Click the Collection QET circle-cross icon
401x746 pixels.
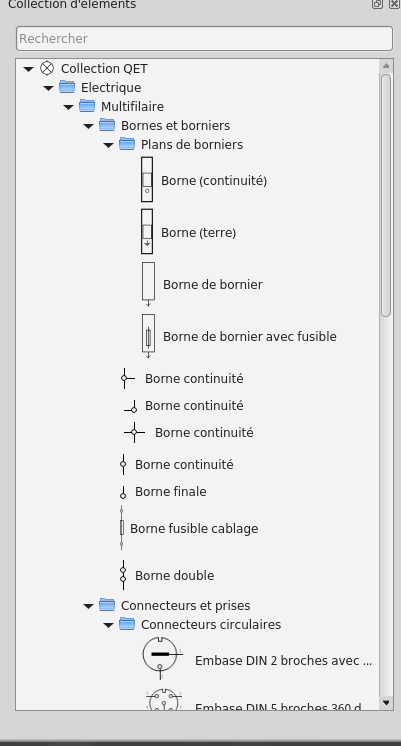coord(47,68)
